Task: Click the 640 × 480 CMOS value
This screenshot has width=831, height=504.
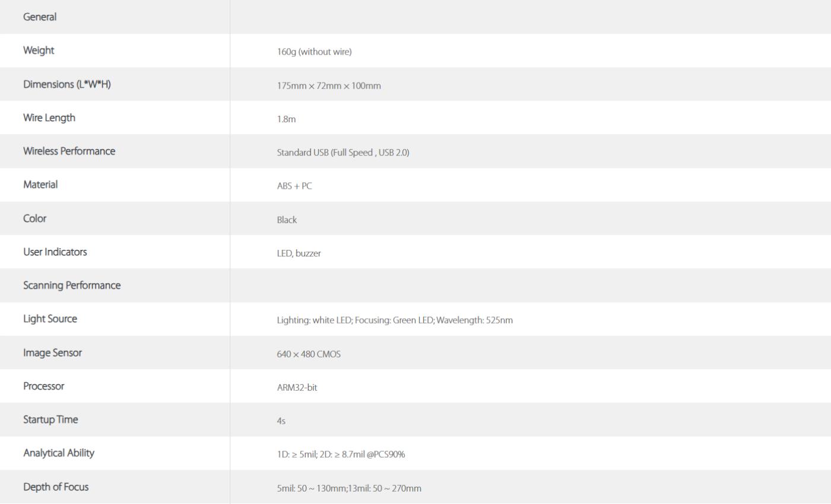Action: pos(309,354)
